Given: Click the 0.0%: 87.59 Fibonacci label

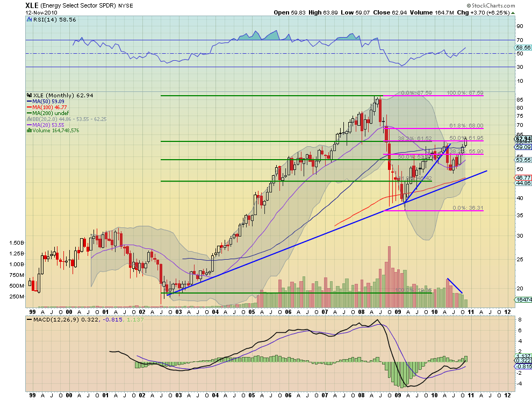Looking at the screenshot, I should pyautogui.click(x=416, y=92).
